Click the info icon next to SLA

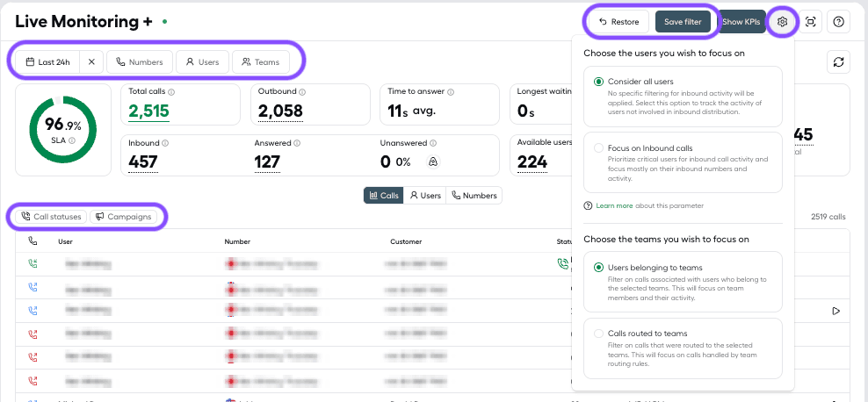pos(72,140)
